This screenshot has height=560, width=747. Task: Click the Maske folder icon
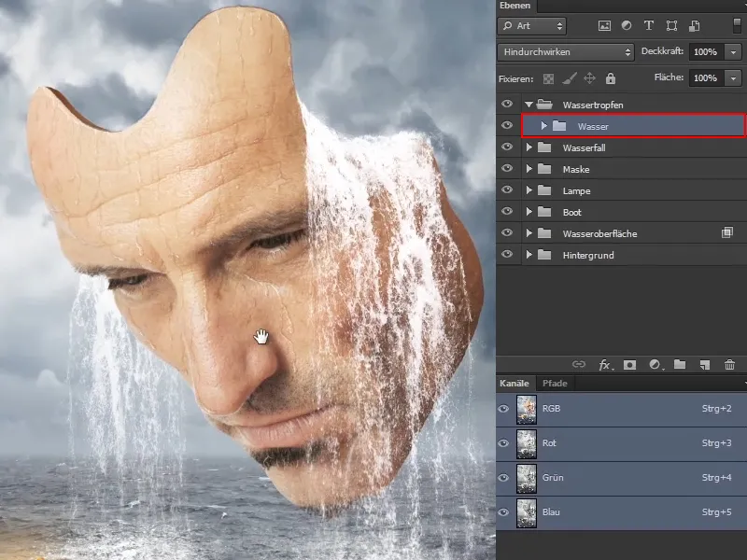(544, 169)
